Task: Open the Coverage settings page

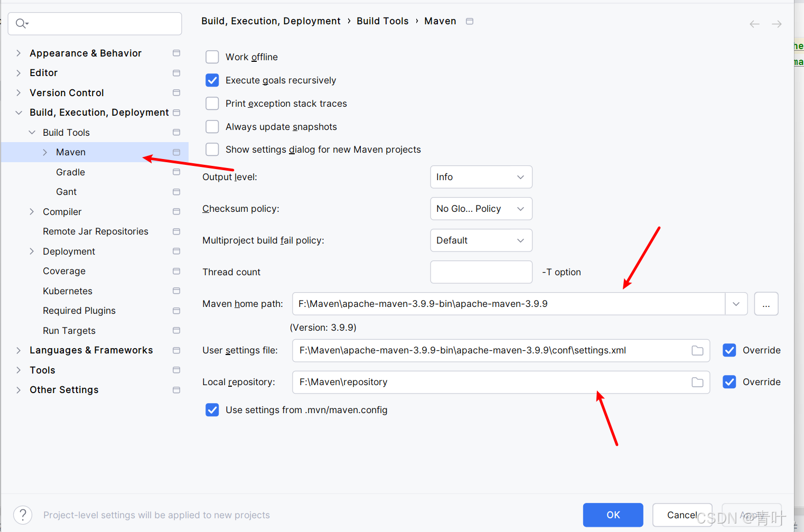Action: pos(64,271)
